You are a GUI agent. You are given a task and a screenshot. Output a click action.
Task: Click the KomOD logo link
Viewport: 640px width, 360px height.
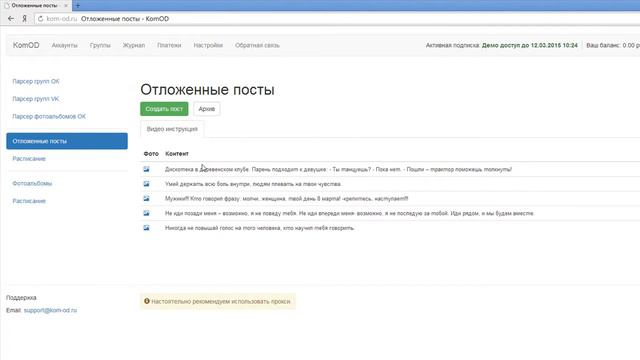point(26,45)
